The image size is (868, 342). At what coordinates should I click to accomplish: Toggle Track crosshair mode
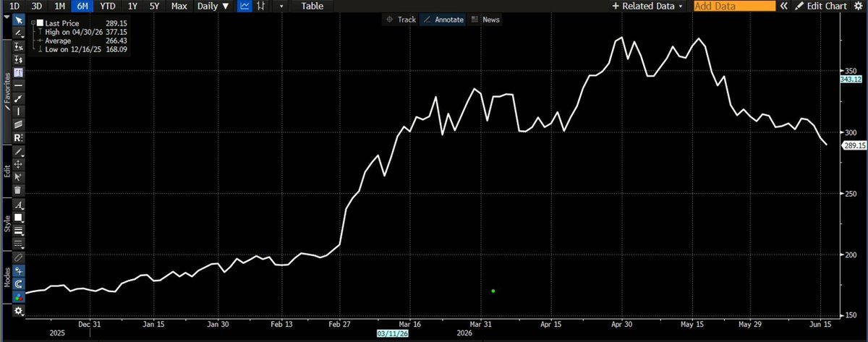point(401,20)
